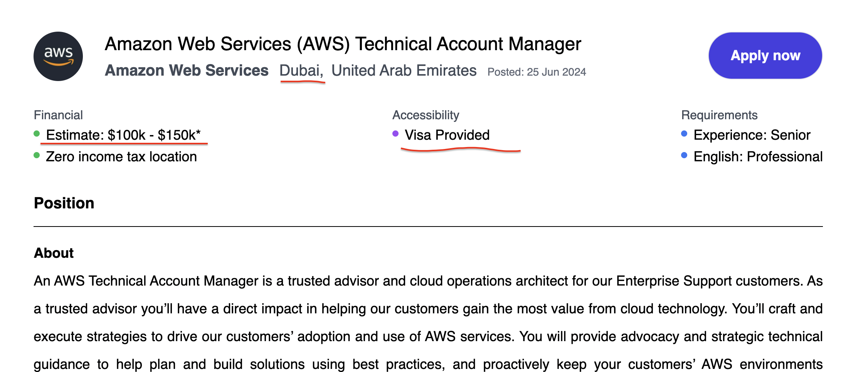
Task: Click the English: Professional requirement
Action: tap(758, 157)
